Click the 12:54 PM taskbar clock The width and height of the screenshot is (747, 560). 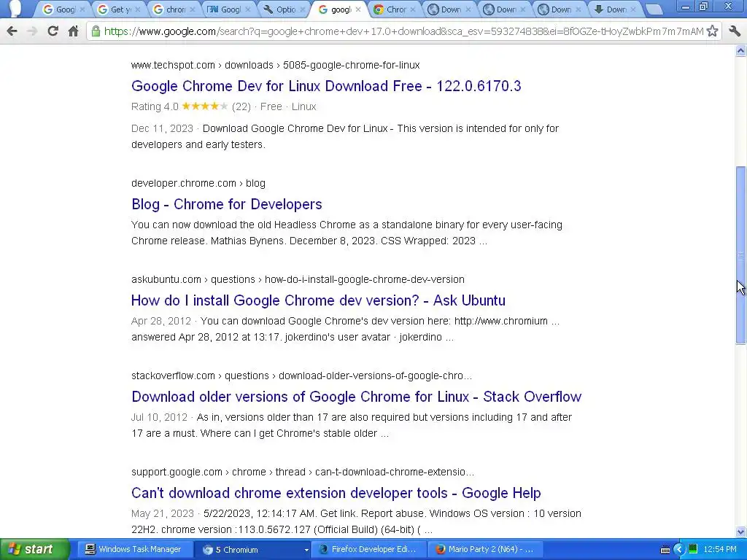tap(720, 550)
